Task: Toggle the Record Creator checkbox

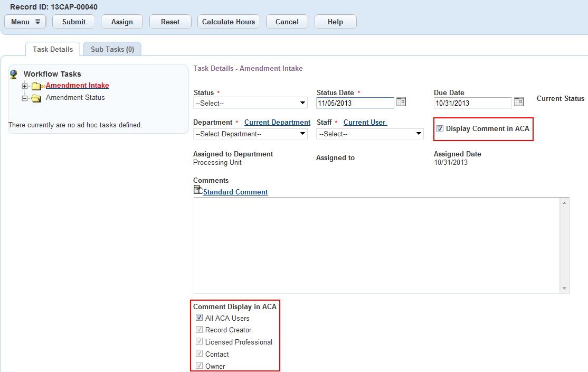Action: pos(199,330)
